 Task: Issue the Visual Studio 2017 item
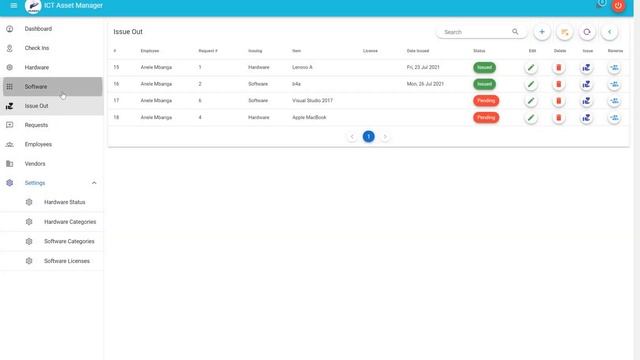coord(587,101)
